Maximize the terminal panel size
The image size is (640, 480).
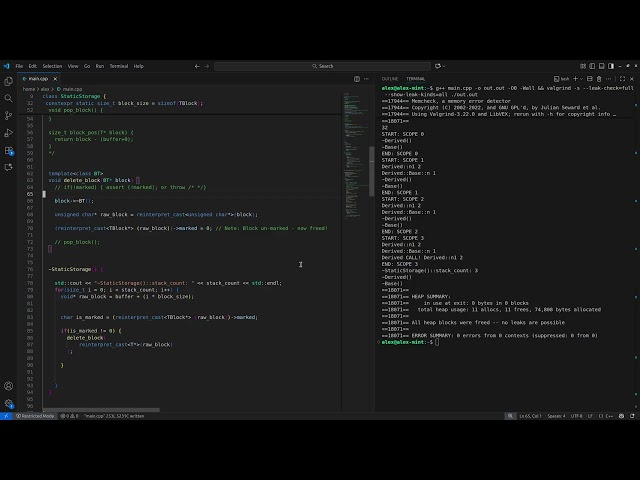pos(622,79)
